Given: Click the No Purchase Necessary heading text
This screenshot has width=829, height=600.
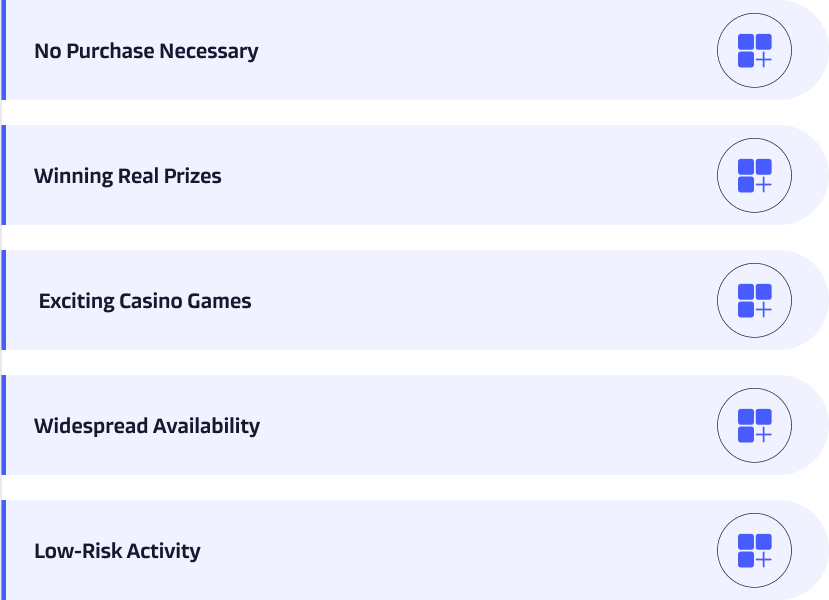Looking at the screenshot, I should point(146,51).
